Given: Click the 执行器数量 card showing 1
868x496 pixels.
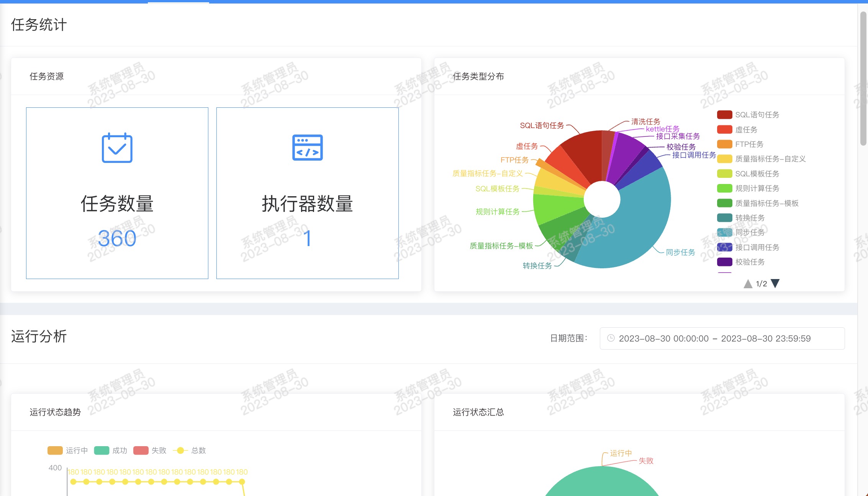Looking at the screenshot, I should pyautogui.click(x=308, y=193).
